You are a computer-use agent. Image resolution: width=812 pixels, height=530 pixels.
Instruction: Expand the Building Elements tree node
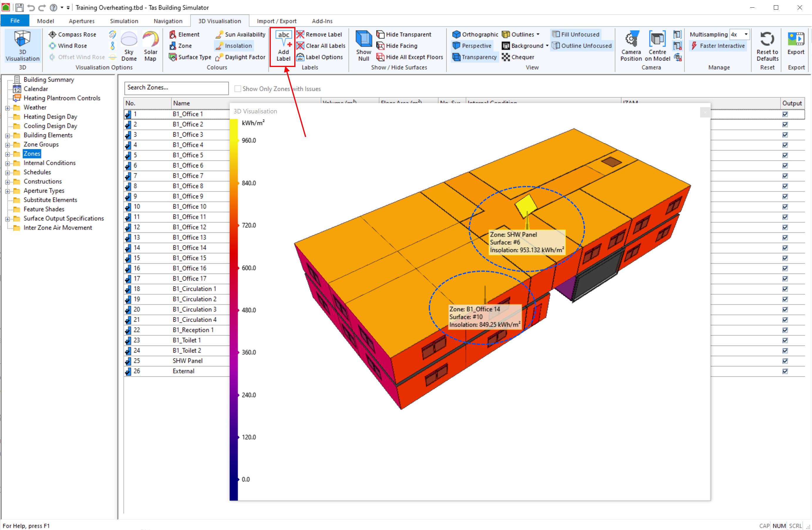click(8, 136)
